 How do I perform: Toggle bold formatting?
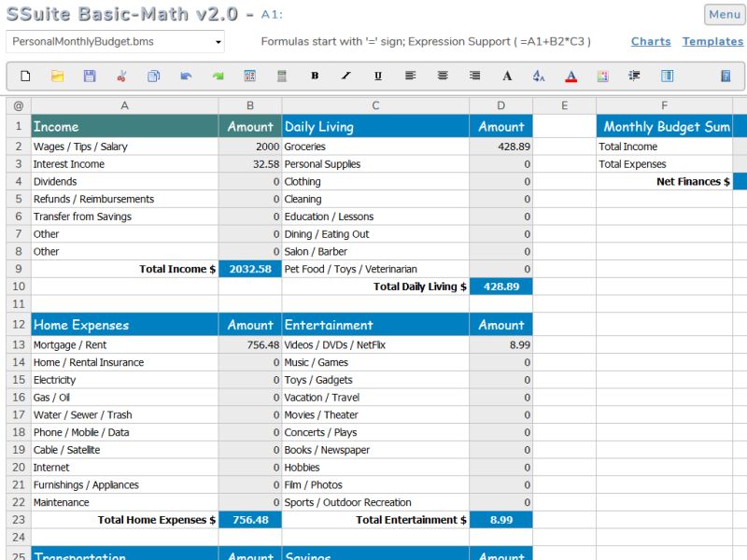point(315,76)
